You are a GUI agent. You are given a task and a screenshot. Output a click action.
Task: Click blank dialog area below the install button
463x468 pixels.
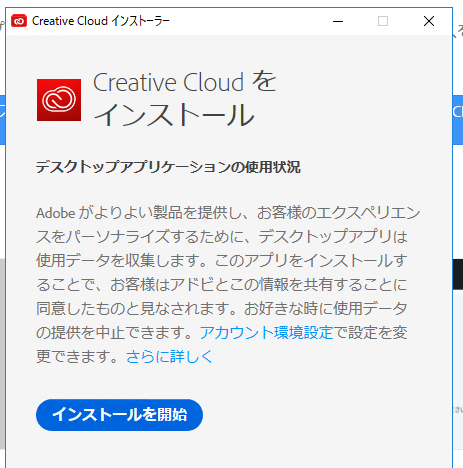tap(229, 450)
